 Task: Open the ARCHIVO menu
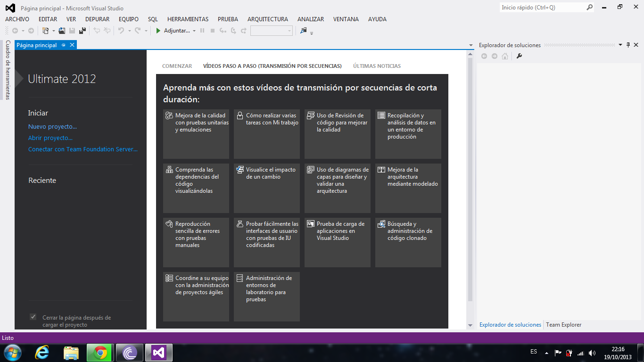pyautogui.click(x=17, y=19)
